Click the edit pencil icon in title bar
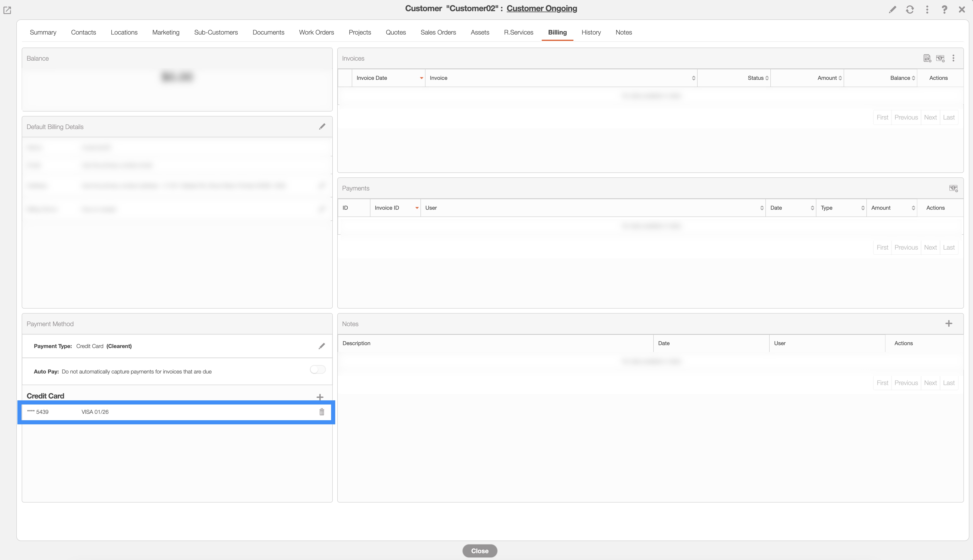Screen dimensions: 973x560 coord(892,10)
